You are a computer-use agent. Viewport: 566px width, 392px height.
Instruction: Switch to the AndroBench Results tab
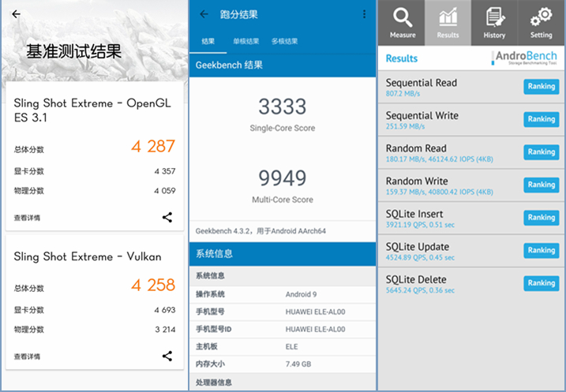point(448,23)
